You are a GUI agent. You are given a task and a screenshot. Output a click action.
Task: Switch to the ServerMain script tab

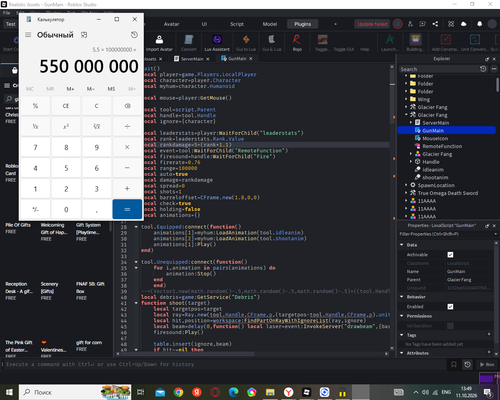pos(192,59)
